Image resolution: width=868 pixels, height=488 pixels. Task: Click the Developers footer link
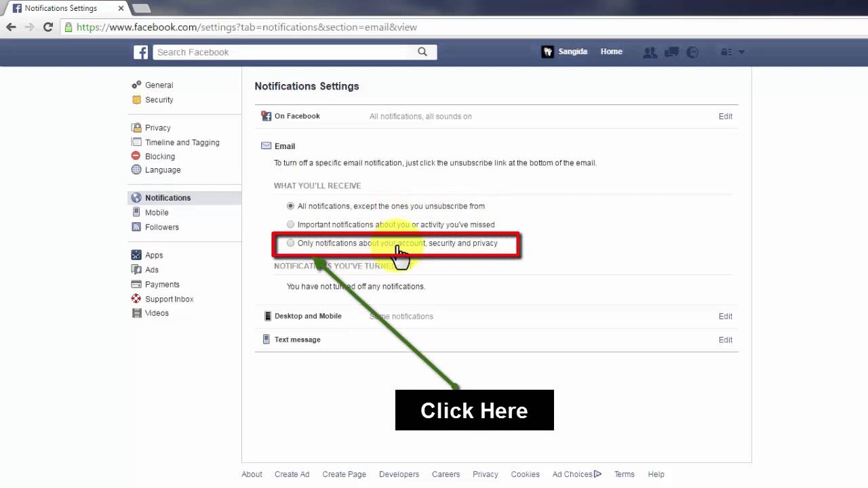[399, 474]
